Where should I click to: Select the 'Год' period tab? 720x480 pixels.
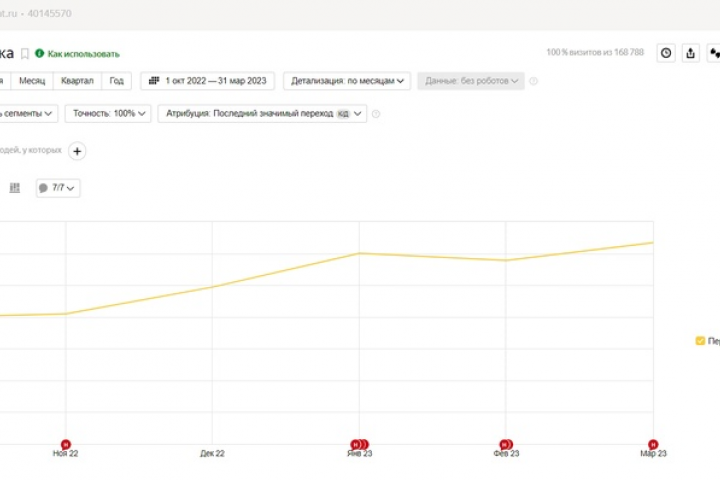116,81
